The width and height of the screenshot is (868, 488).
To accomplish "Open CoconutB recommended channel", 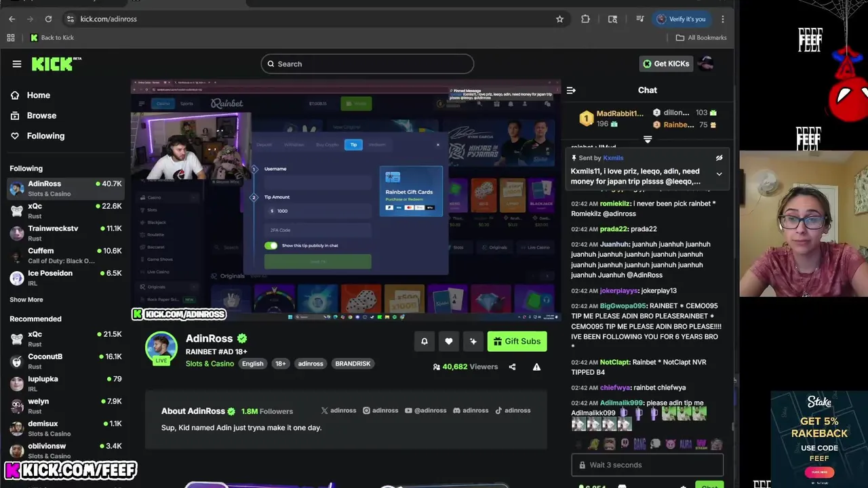I will coord(66,361).
